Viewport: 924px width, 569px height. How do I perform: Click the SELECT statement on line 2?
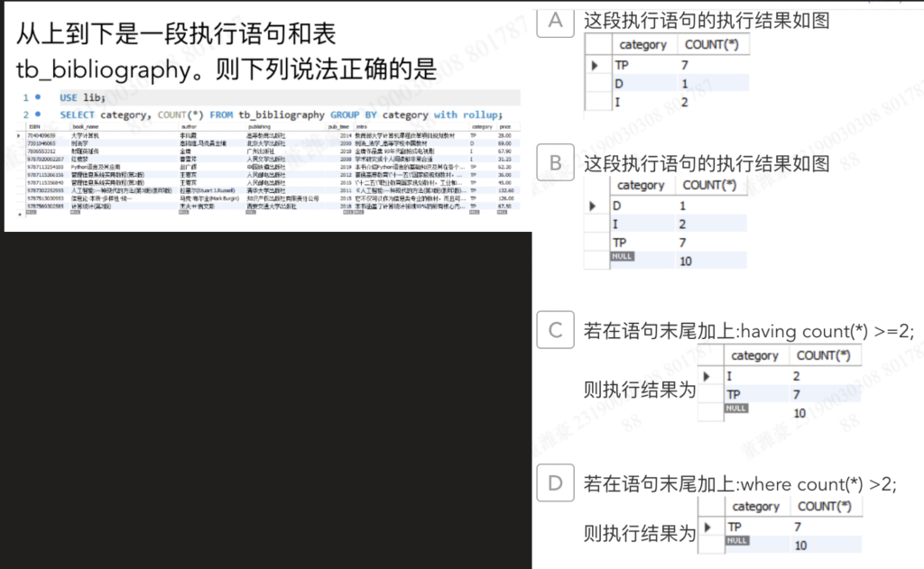[x=280, y=115]
